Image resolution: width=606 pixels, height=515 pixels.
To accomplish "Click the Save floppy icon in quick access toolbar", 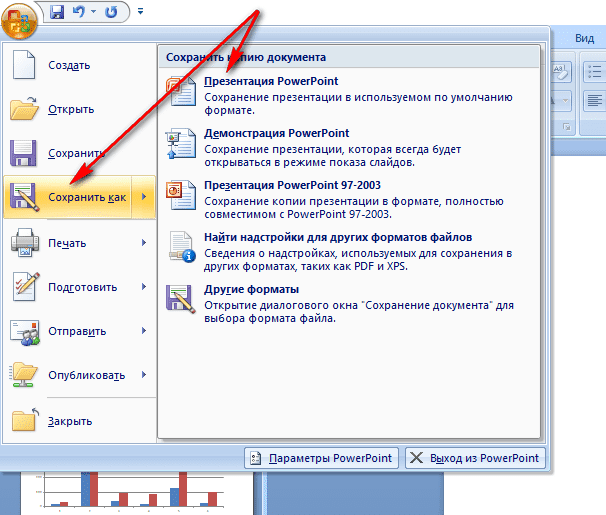I will pos(57,12).
